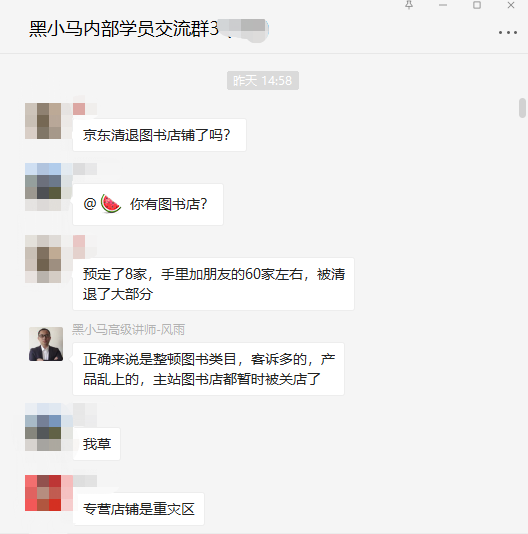The image size is (528, 534).
Task: Minimize the chat window
Action: [443, 5]
